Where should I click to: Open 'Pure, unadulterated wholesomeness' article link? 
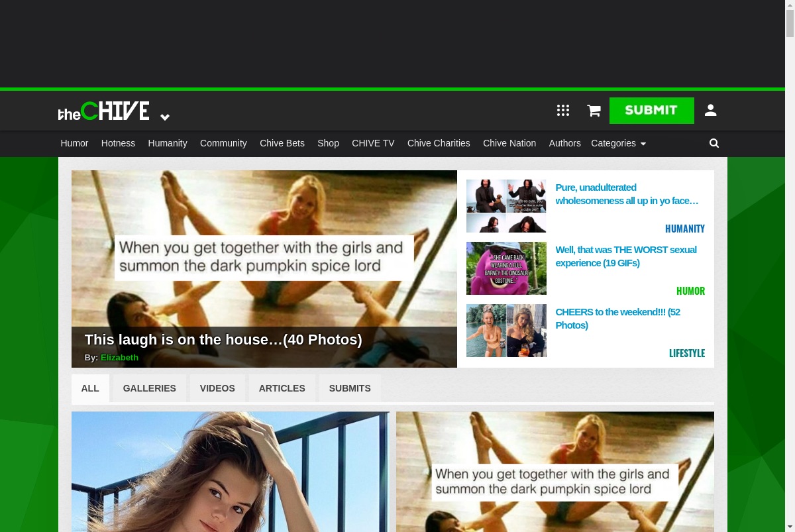coord(627,194)
